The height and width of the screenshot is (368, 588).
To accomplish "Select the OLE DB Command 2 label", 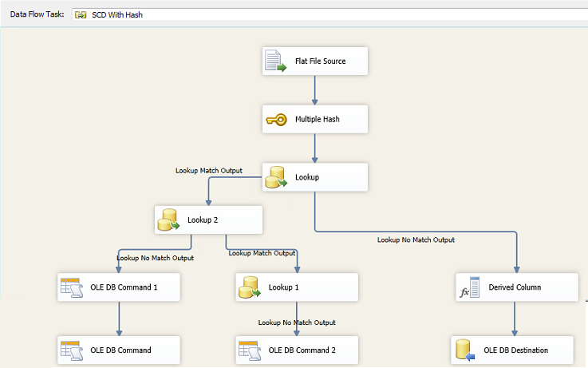I will click(x=302, y=350).
